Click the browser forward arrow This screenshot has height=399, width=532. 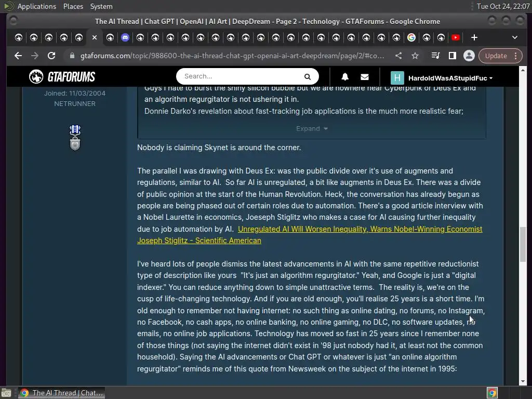tap(35, 56)
